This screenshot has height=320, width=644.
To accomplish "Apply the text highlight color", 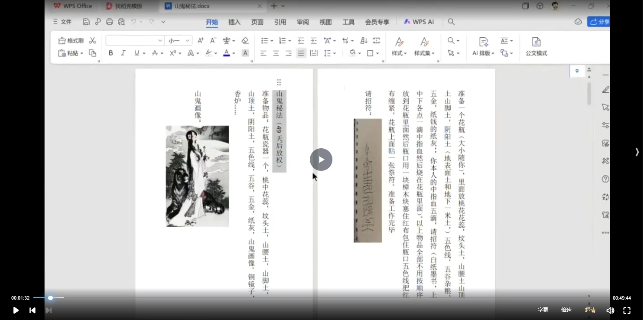I will coord(208,53).
